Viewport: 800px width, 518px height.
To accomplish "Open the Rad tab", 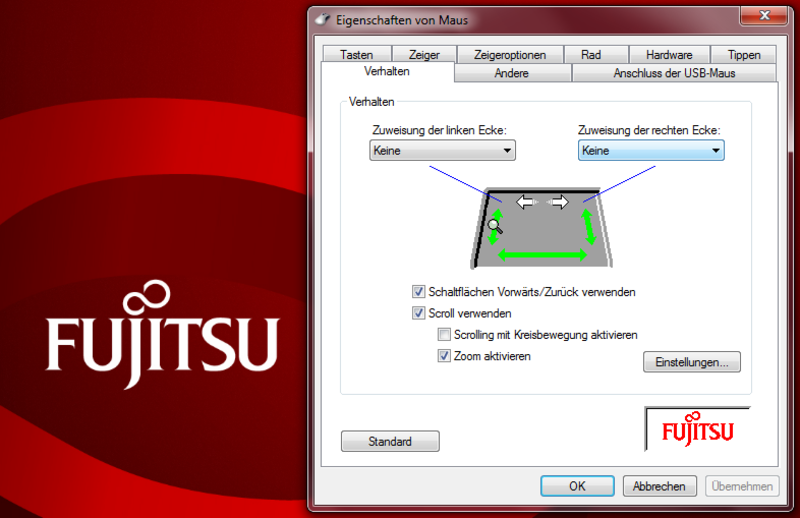I will [591, 55].
